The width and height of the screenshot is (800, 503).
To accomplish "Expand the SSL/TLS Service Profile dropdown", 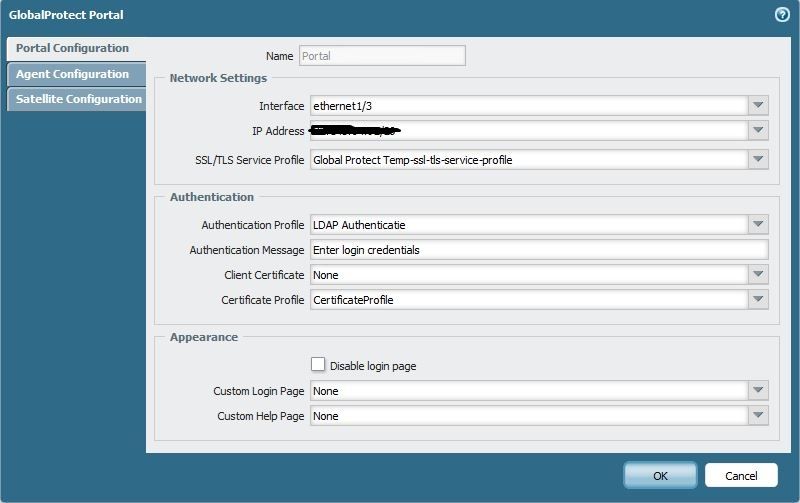I will click(758, 159).
